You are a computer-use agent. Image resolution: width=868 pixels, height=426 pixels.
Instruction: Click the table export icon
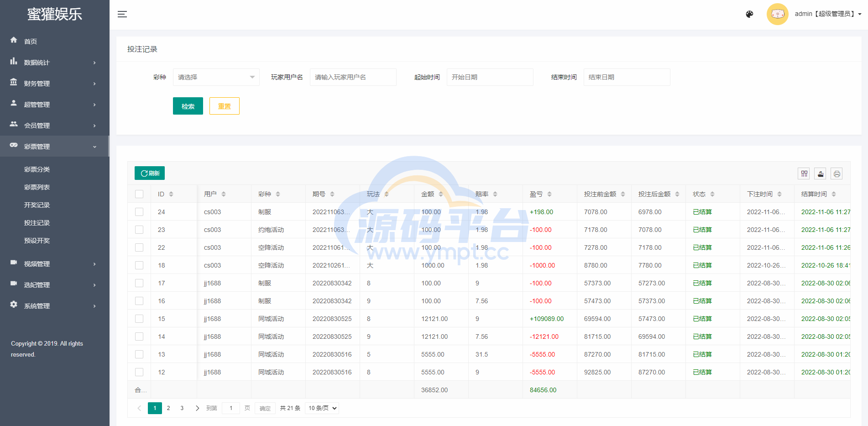point(821,174)
